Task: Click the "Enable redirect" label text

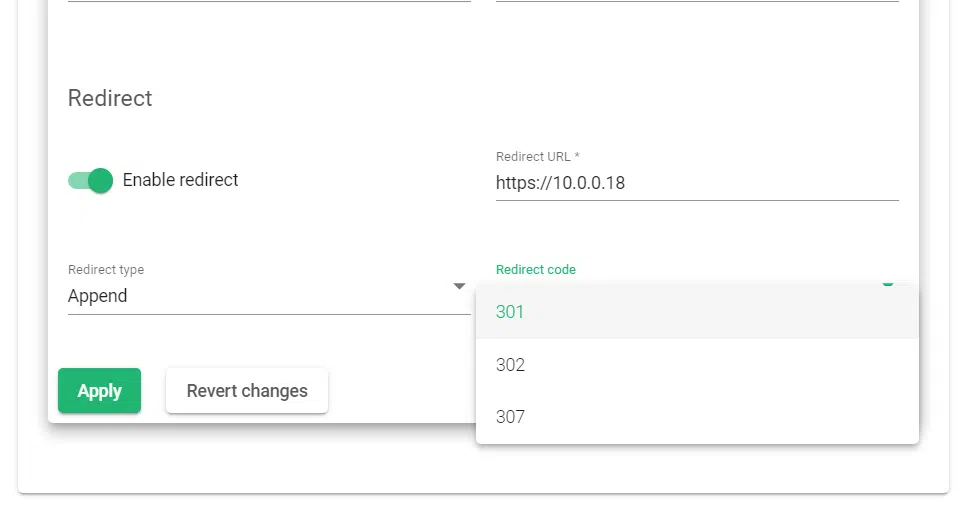Action: [180, 181]
